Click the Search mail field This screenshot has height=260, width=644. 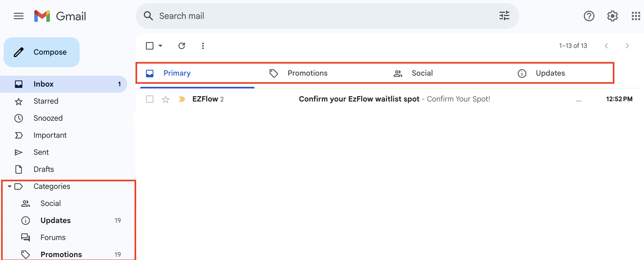(320, 16)
